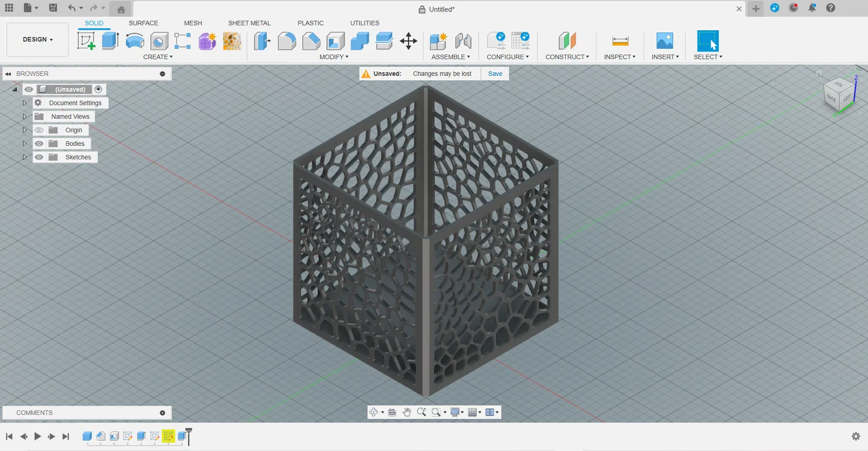Select the Fillet tool

point(287,41)
